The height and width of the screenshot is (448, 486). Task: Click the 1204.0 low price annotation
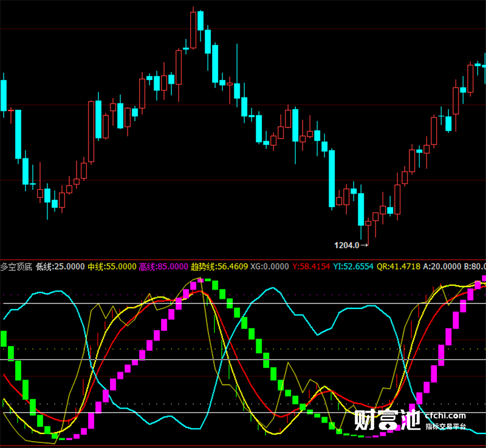[351, 245]
